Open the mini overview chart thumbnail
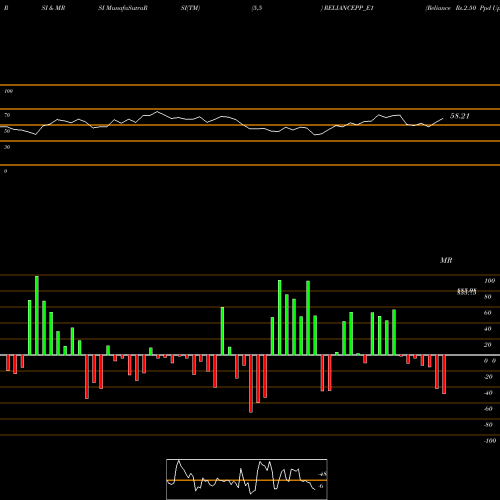 (247, 479)
